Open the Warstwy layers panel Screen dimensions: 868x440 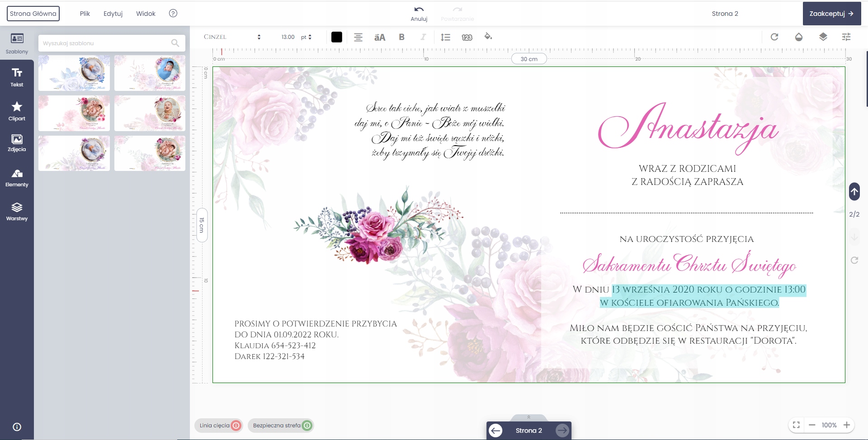(x=17, y=212)
